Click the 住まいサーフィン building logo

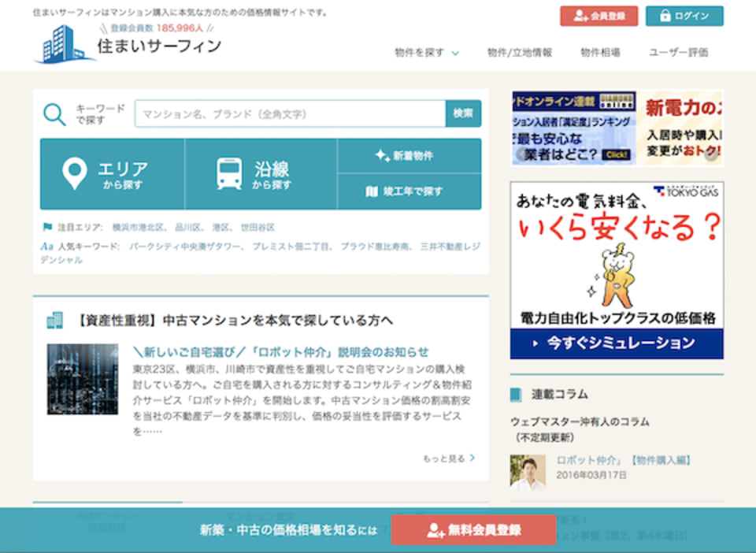point(65,44)
